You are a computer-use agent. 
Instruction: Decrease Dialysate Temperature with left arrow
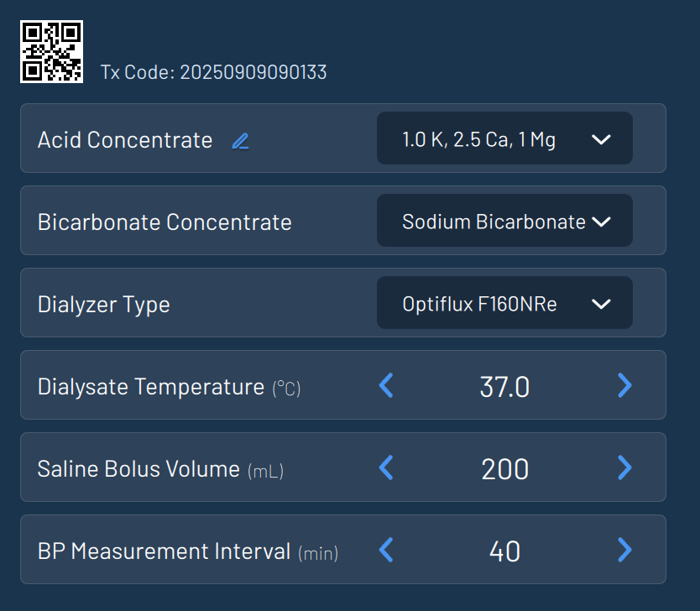pyautogui.click(x=386, y=385)
